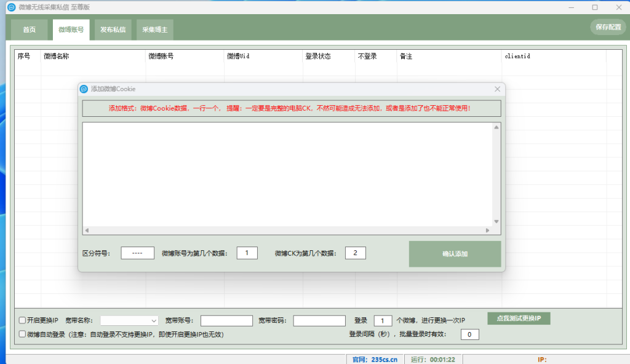Image resolution: width=630 pixels, height=364 pixels.
Task: Click the 确认添加 button
Action: tap(455, 254)
